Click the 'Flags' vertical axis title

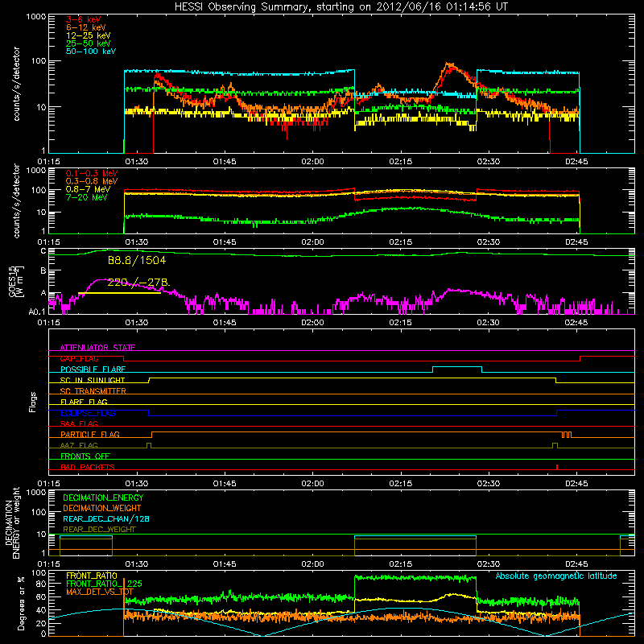coord(33,402)
